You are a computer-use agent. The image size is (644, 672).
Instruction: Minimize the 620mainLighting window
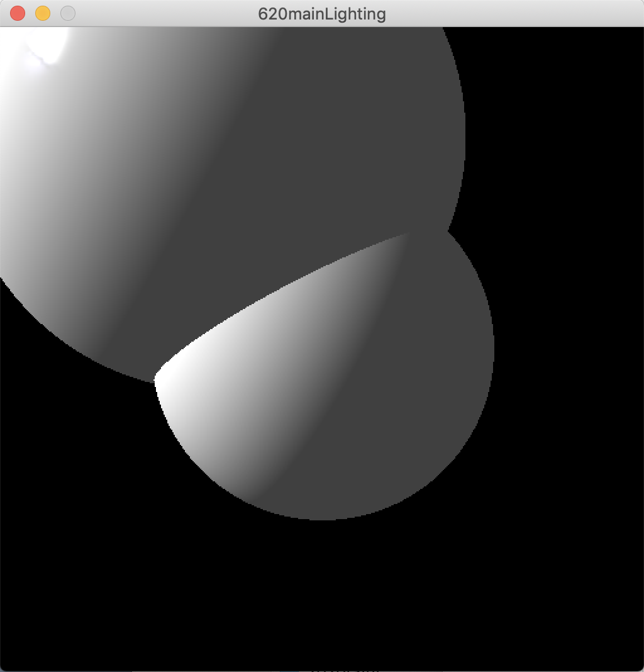(43, 13)
